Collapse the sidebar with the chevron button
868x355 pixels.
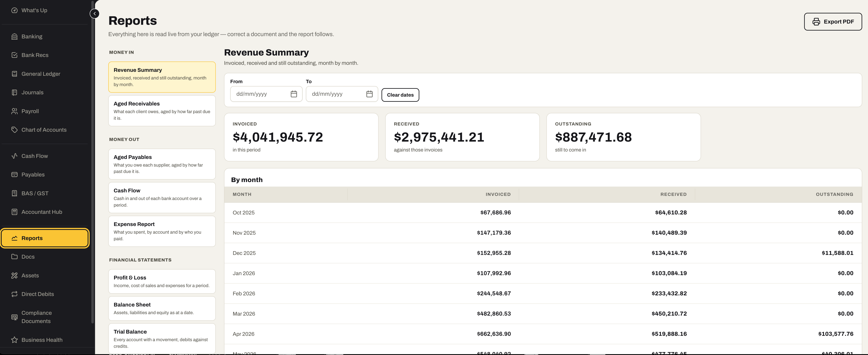(95, 14)
